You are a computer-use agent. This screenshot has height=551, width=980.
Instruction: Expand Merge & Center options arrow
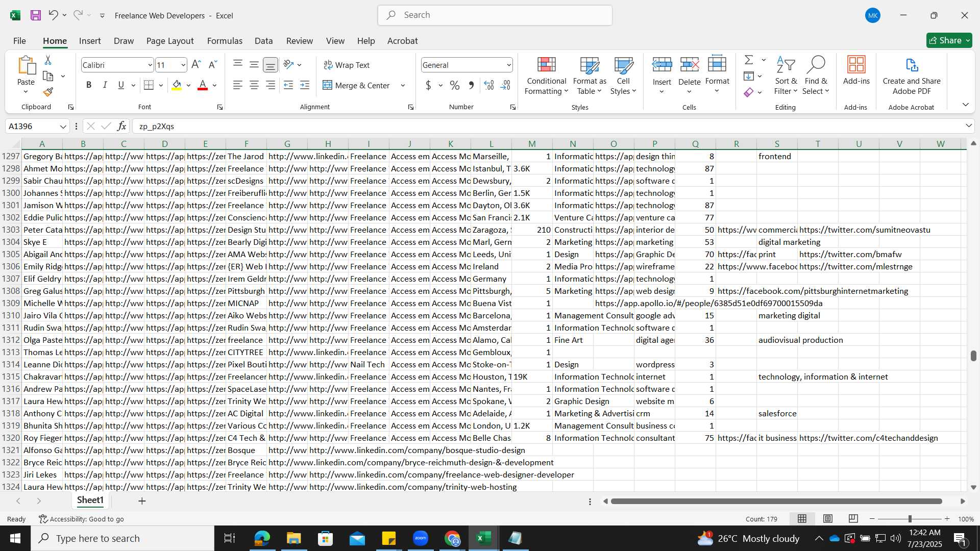point(403,85)
